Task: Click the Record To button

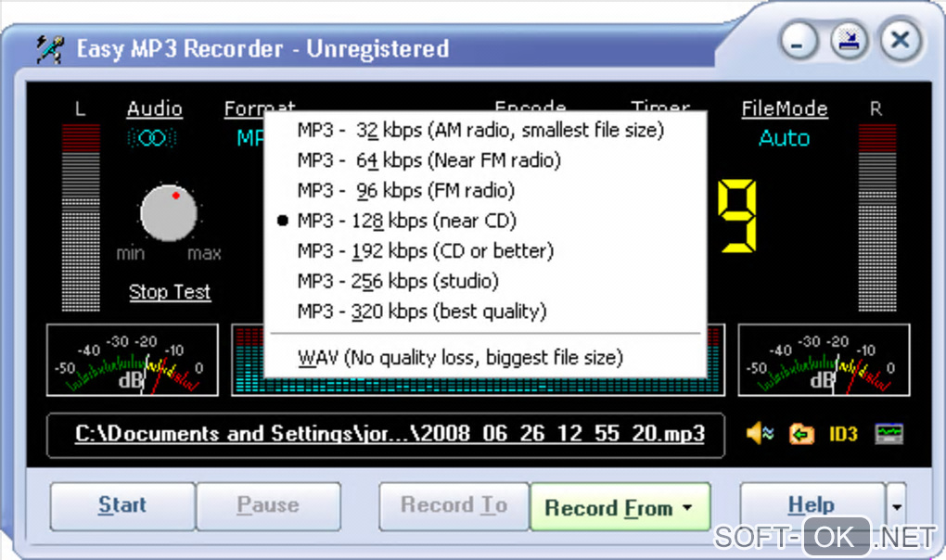Action: pos(454,505)
